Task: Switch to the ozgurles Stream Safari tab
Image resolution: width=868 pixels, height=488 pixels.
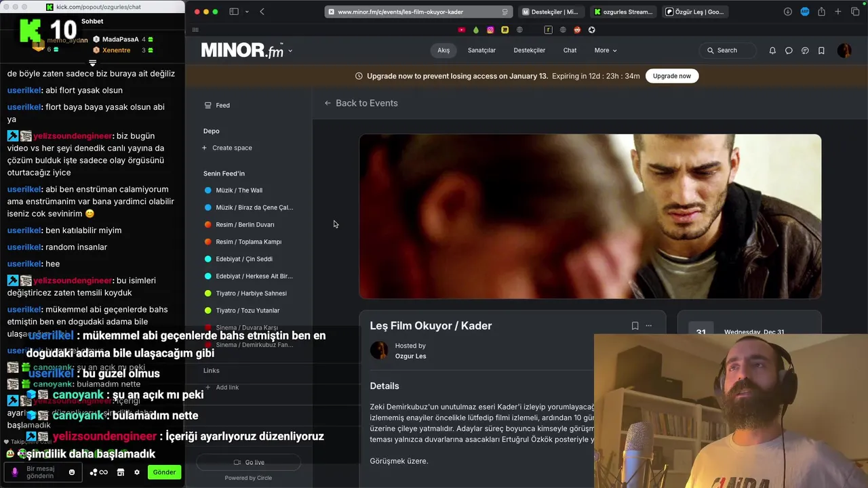Action: click(x=623, y=12)
